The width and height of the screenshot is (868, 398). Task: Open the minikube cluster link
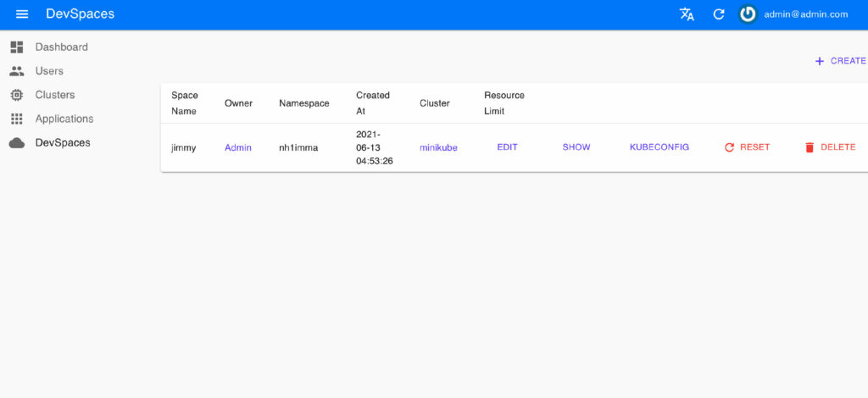(x=438, y=148)
